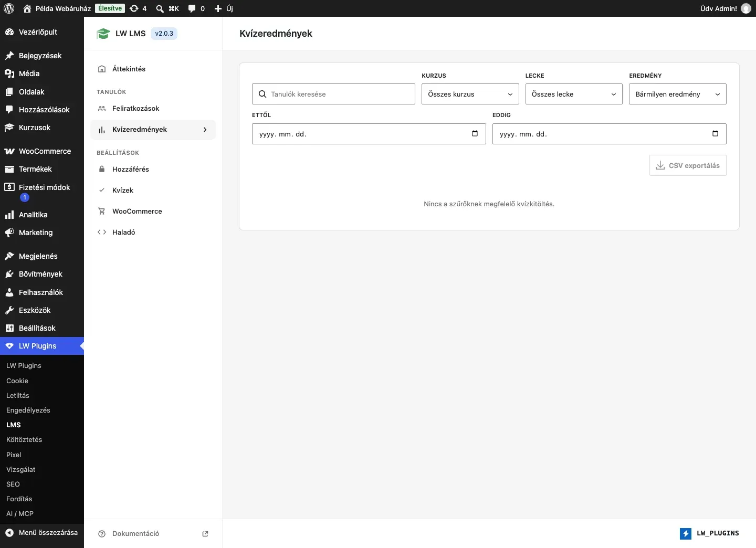The height and width of the screenshot is (548, 756).
Task: Open Vezérlőpult in WordPress menu
Action: click(42, 32)
